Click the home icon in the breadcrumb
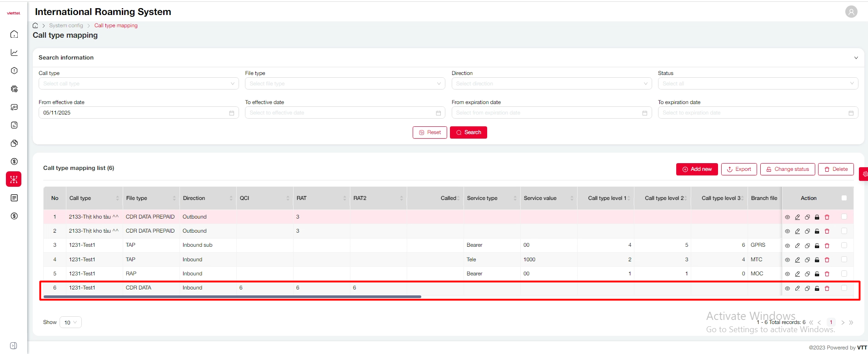This screenshot has height=354, width=868. pyautogui.click(x=35, y=25)
